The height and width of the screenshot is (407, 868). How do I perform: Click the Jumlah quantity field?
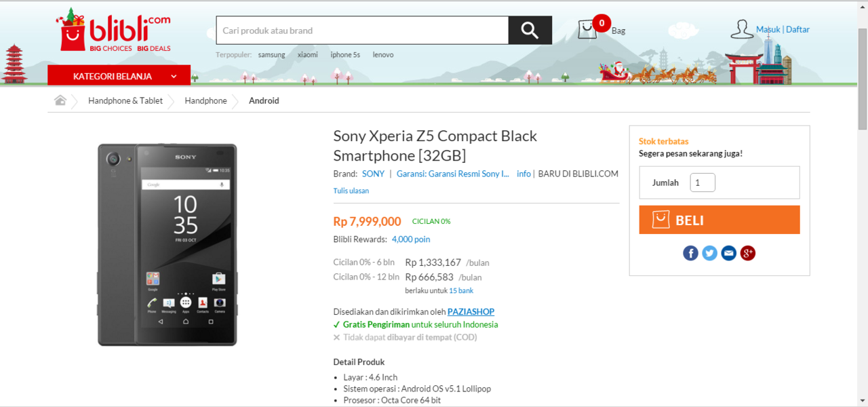point(703,182)
